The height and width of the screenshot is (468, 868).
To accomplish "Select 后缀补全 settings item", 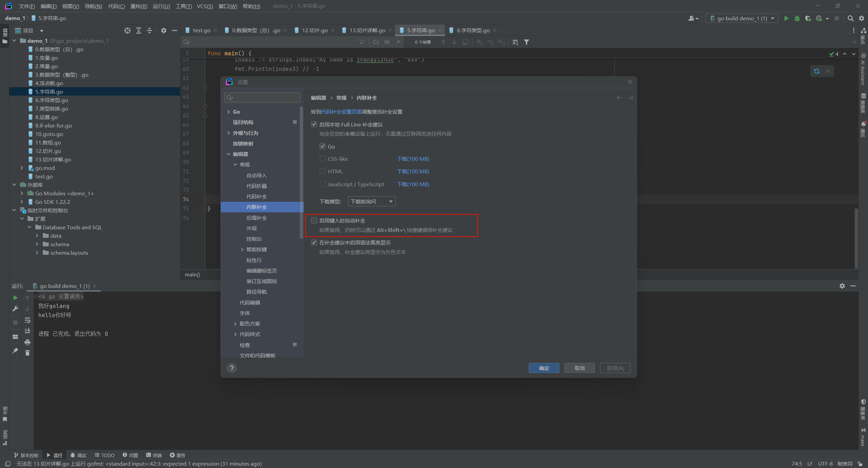I will 256,218.
